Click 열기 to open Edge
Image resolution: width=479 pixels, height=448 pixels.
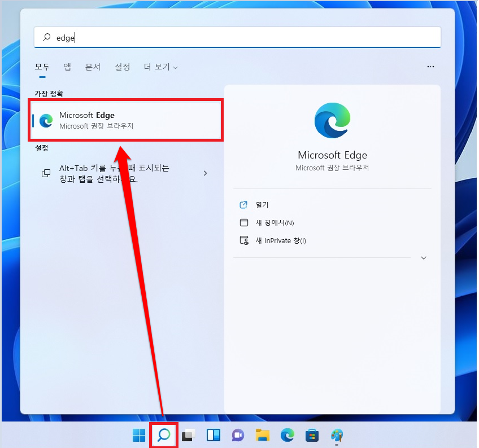[262, 205]
